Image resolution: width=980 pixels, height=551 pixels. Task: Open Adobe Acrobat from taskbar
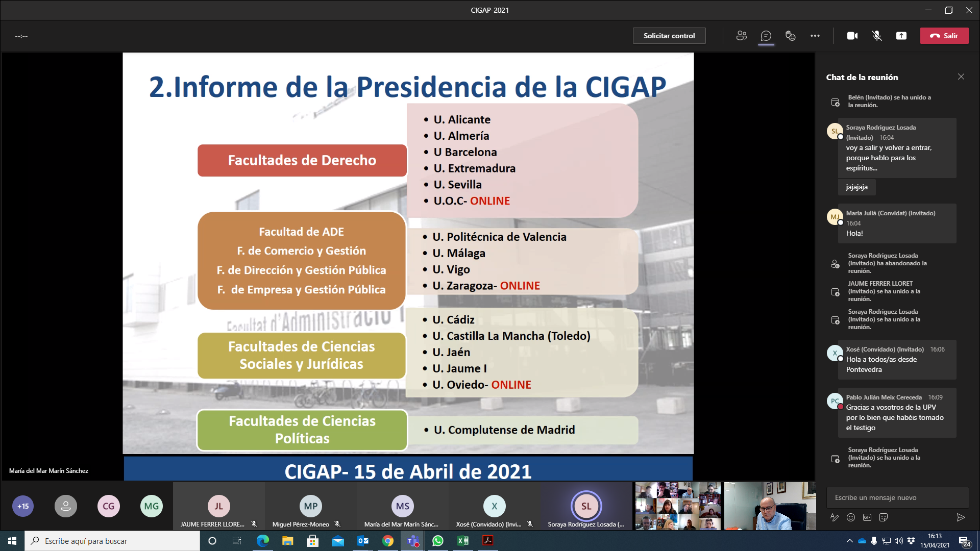[x=488, y=541]
